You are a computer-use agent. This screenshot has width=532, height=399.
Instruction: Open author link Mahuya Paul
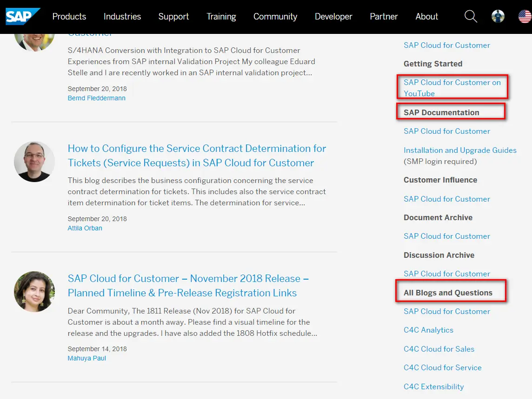pyautogui.click(x=87, y=358)
